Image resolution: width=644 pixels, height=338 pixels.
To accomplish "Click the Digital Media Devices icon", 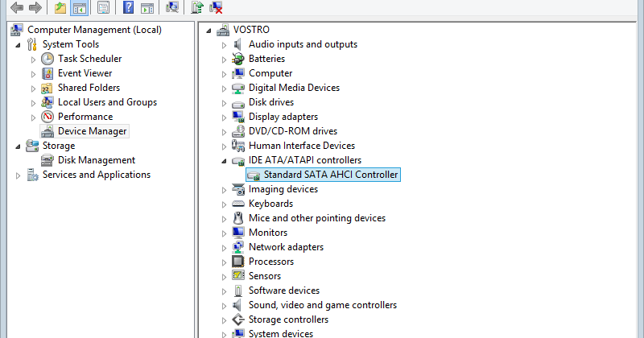I will 237,88.
